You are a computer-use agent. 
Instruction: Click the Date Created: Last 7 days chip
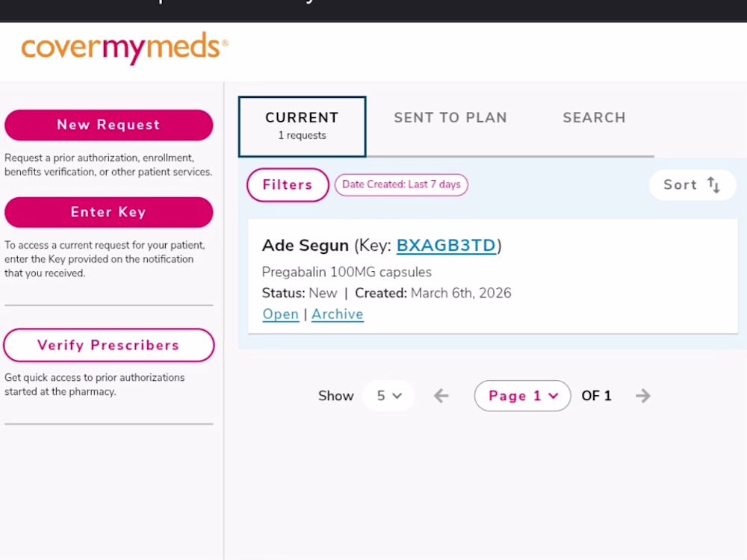(401, 185)
